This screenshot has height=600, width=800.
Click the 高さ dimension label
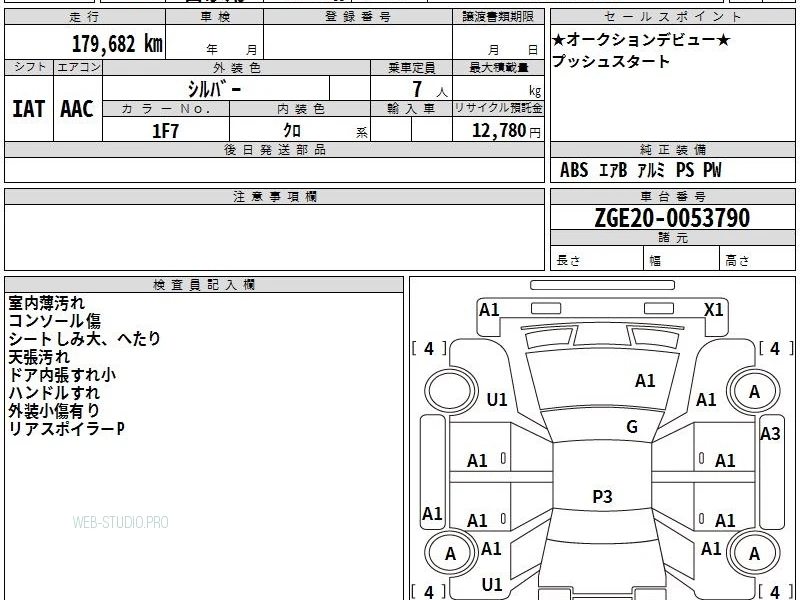pyautogui.click(x=737, y=261)
